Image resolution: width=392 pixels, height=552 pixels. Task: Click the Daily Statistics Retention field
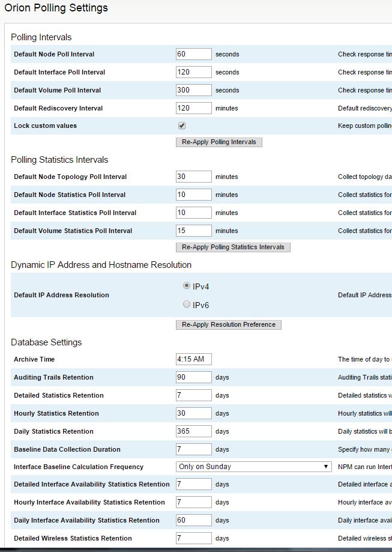click(x=192, y=431)
